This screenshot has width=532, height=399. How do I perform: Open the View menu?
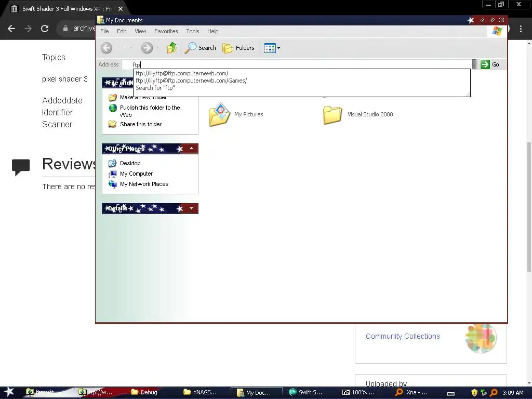coord(140,31)
